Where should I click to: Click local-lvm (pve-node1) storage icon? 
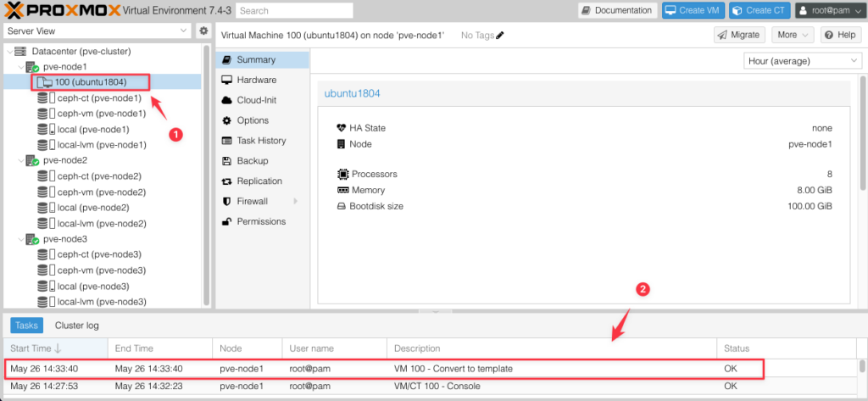[x=46, y=145]
